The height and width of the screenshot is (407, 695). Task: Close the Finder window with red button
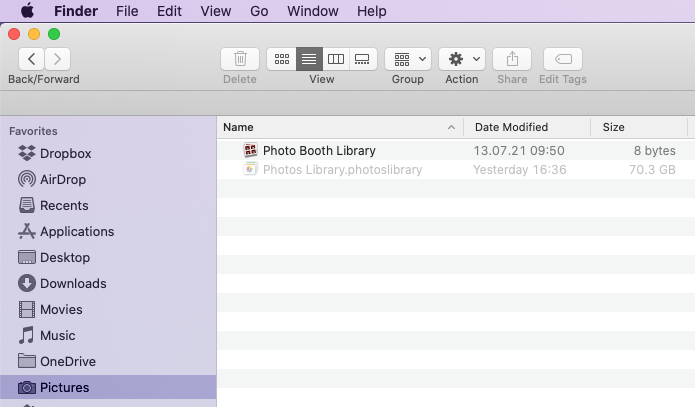tap(14, 34)
